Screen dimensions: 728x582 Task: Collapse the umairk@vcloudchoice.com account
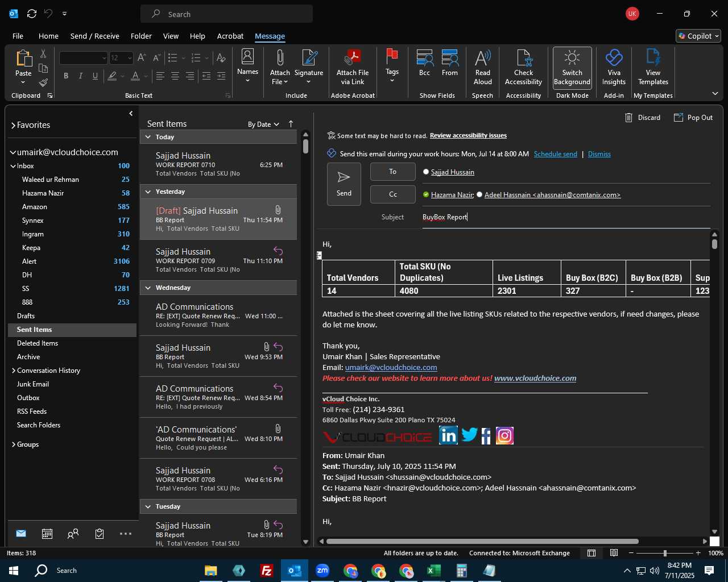point(13,152)
